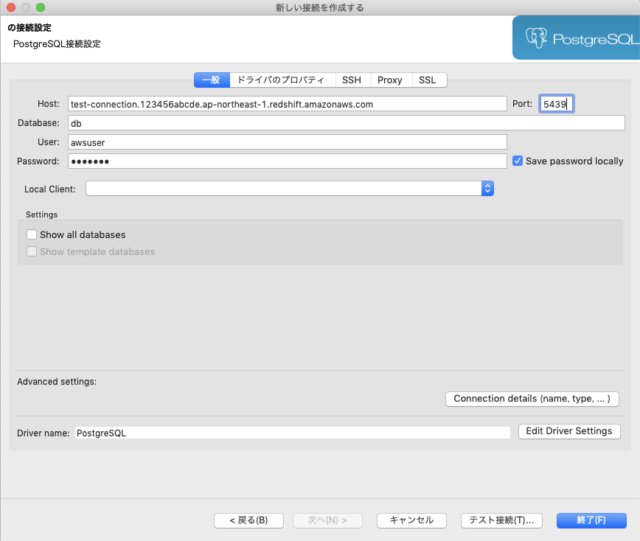Switch to the SSH tab
This screenshot has height=541, width=640.
tap(353, 80)
